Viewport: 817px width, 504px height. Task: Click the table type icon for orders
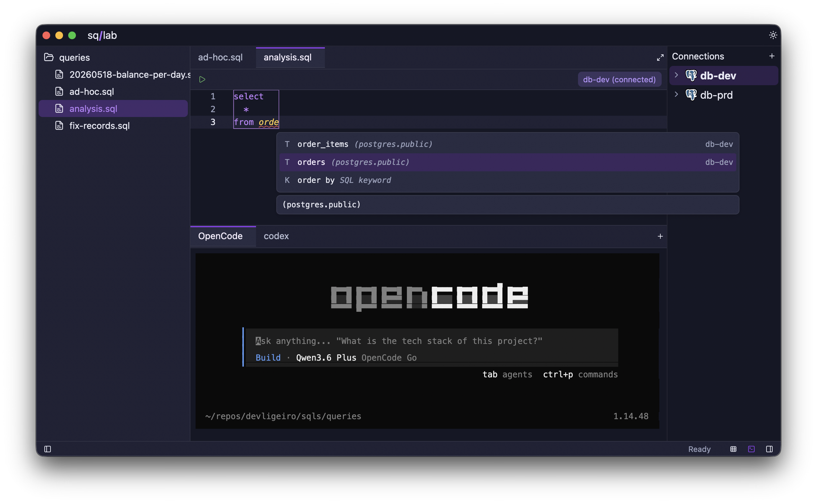click(287, 162)
